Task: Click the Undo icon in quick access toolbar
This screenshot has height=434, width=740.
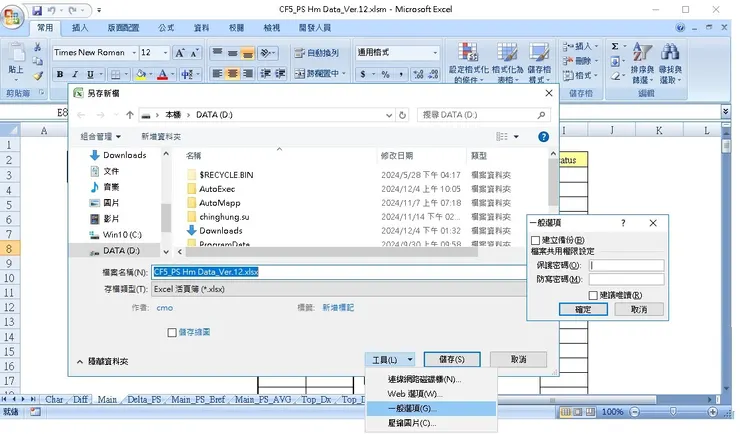Action: (51, 10)
